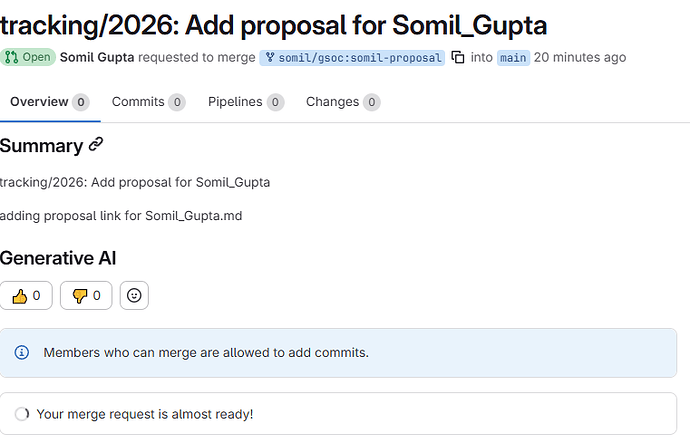Image resolution: width=690 pixels, height=443 pixels.
Task: Go to the Pipelines tab
Action: click(x=245, y=102)
